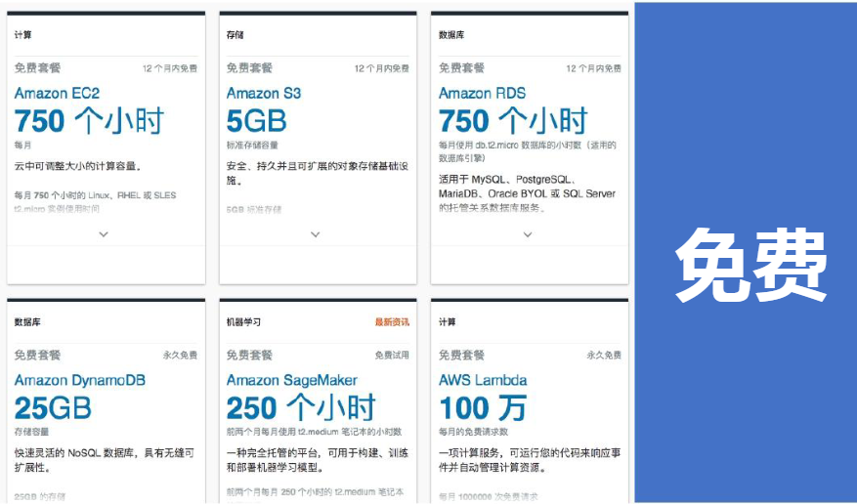Click 免费套餐 label on the Lambda card
Screen dimensions: 857x504
[x=461, y=356]
